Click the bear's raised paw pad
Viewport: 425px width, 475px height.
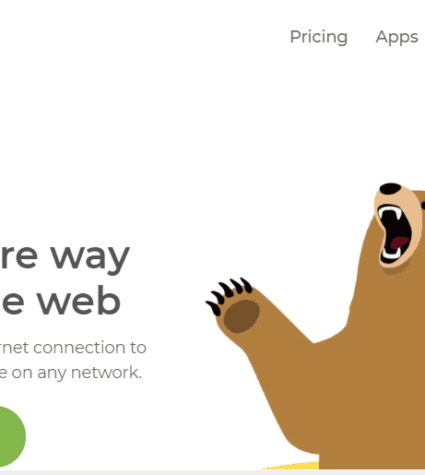241,316
